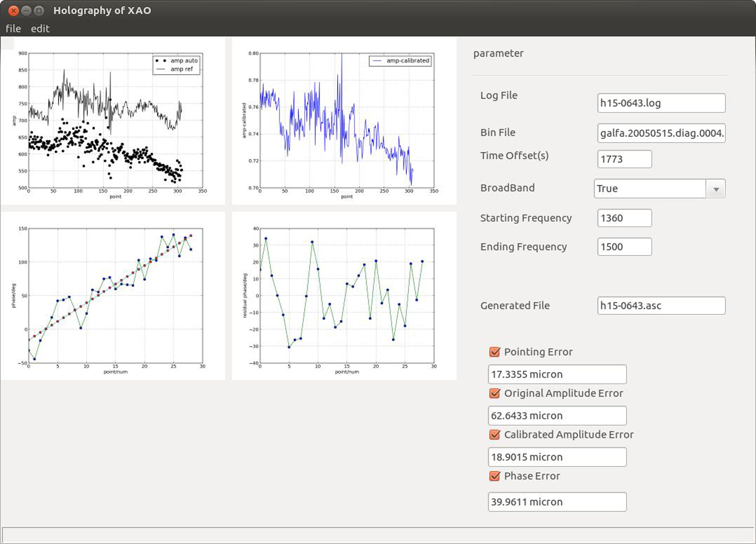Minimize the window using title bar button
Viewport: 756px width, 544px height.
(26, 11)
